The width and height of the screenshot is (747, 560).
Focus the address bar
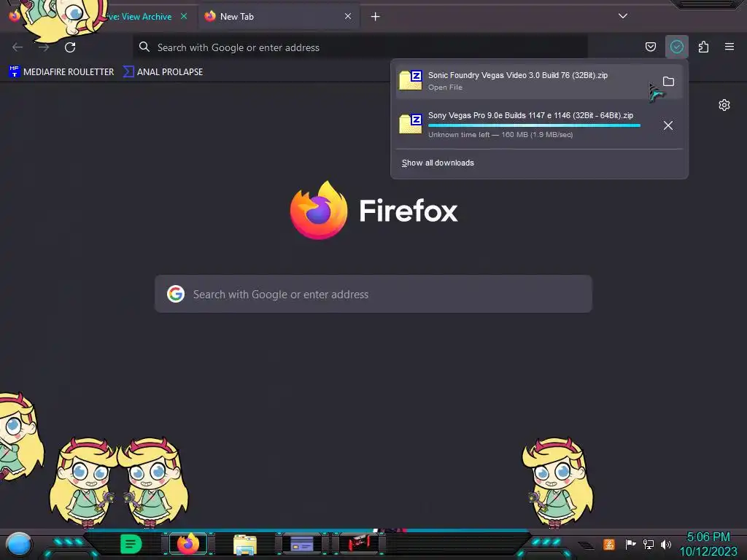pos(360,47)
